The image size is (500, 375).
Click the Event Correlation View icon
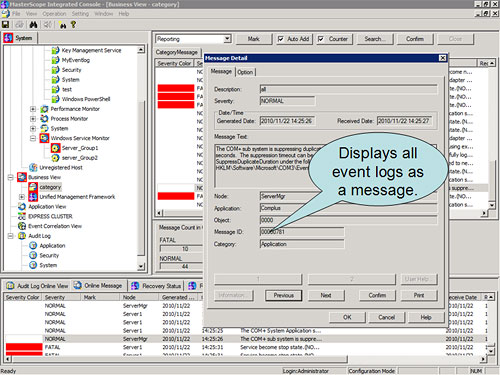tap(22, 226)
